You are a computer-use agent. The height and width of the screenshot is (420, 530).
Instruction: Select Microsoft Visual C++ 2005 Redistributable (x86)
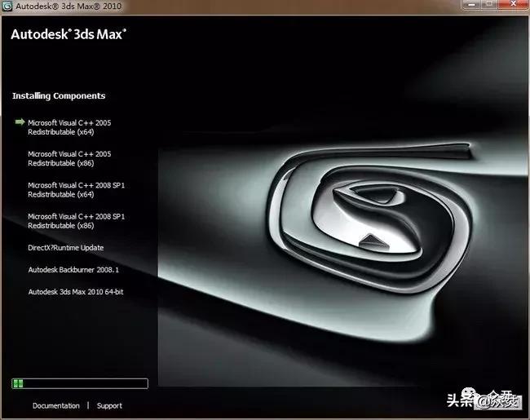69,158
